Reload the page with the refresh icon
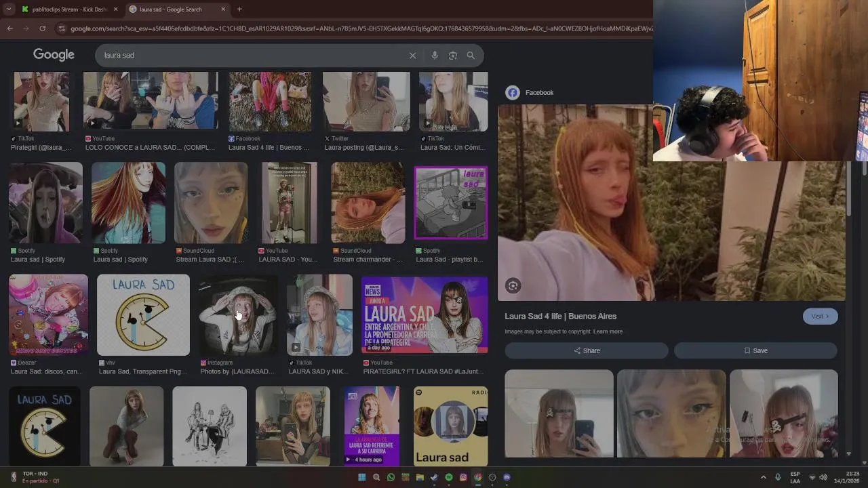This screenshot has height=488, width=868. tap(42, 28)
